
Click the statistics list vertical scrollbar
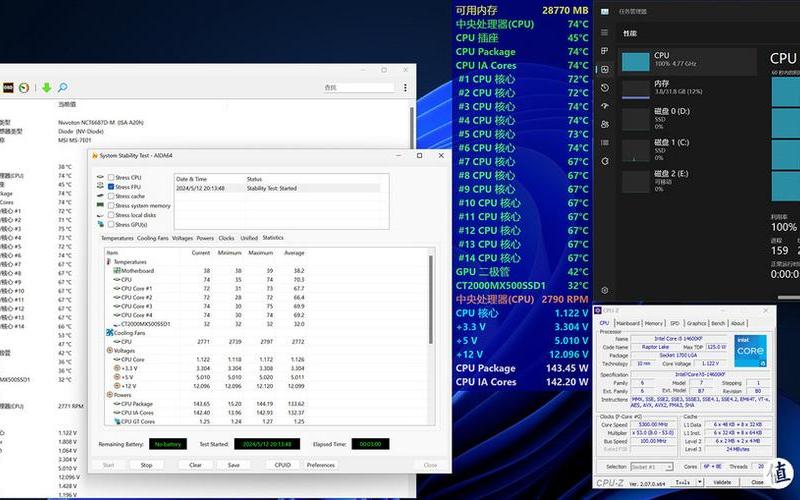431,300
